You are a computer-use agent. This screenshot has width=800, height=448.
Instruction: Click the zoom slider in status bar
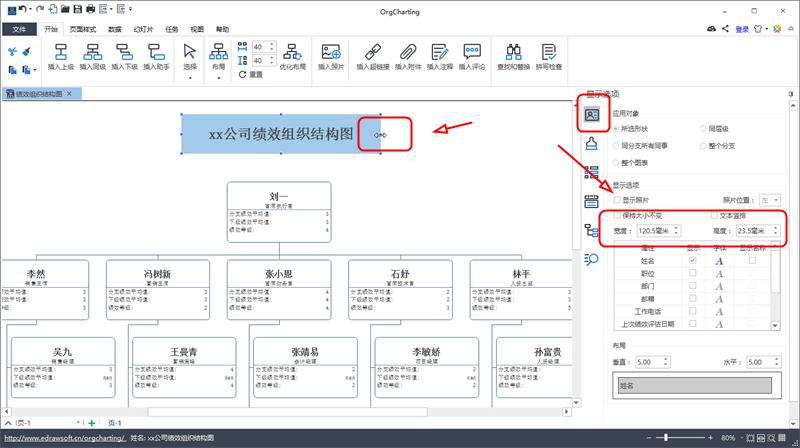[x=685, y=438]
